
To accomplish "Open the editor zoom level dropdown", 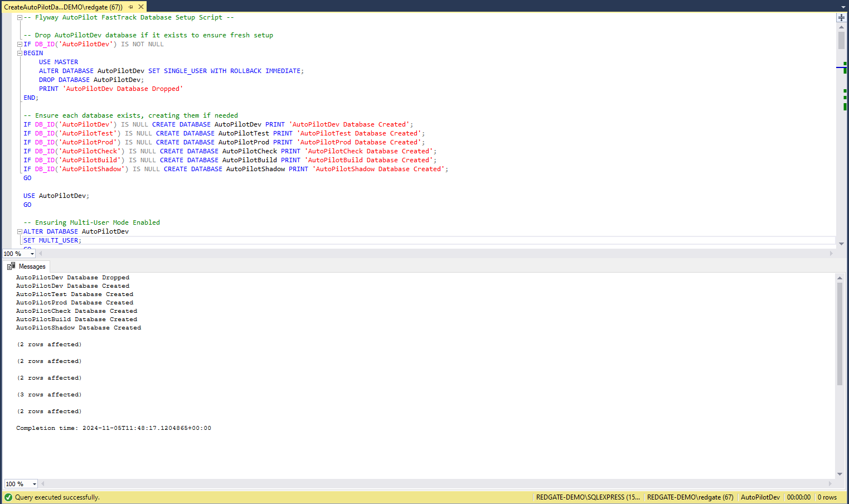I will point(32,254).
